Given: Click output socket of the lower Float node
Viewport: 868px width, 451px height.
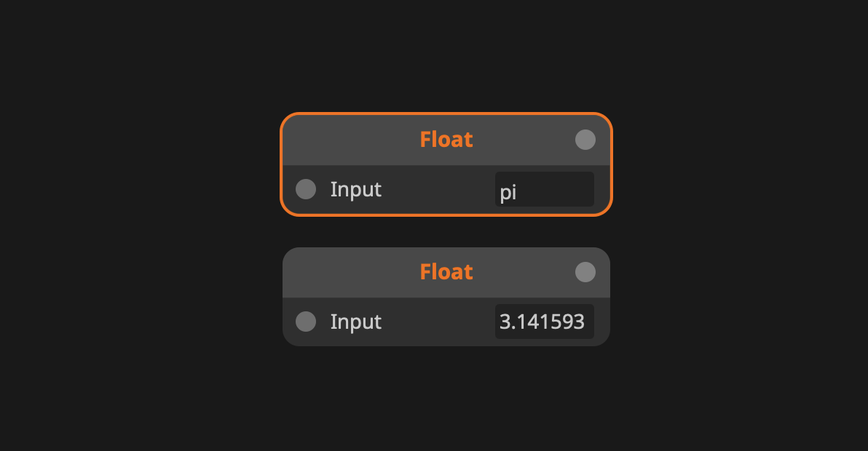Looking at the screenshot, I should tap(585, 272).
